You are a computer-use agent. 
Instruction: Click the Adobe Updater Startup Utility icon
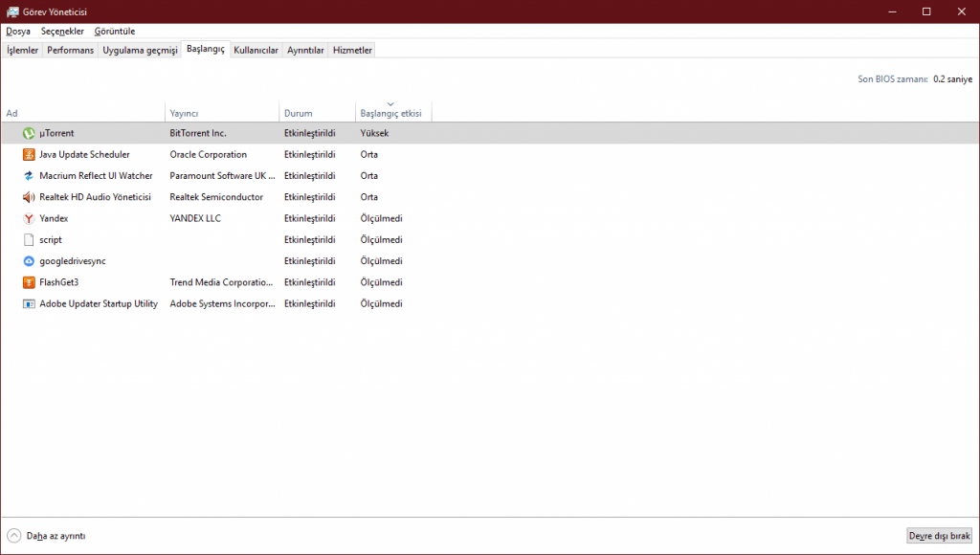tap(29, 303)
